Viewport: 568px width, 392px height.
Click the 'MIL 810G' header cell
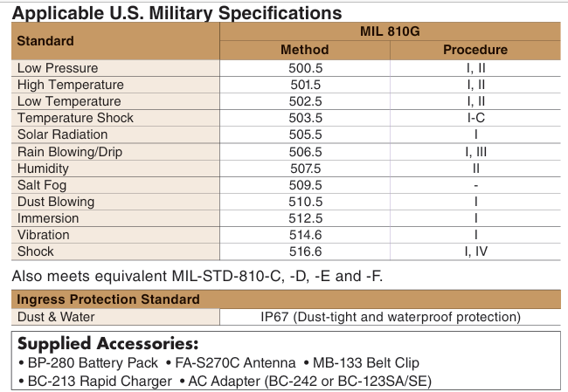(389, 31)
